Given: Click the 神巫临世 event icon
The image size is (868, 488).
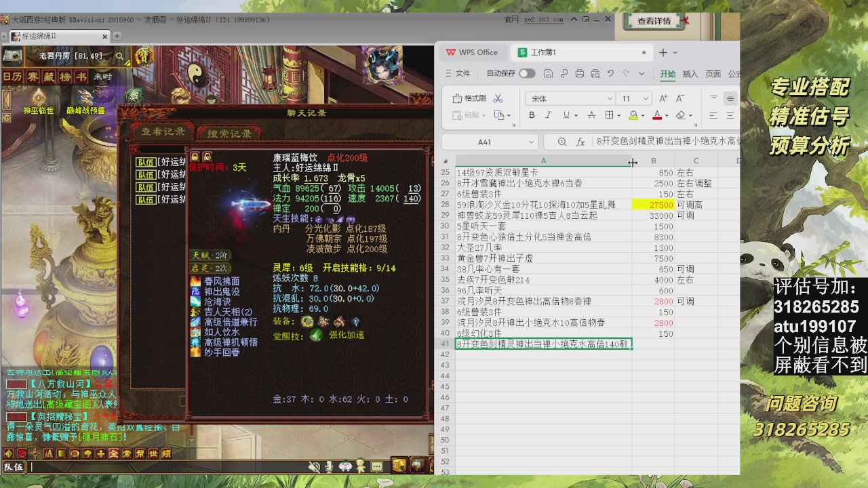Looking at the screenshot, I should (x=38, y=98).
